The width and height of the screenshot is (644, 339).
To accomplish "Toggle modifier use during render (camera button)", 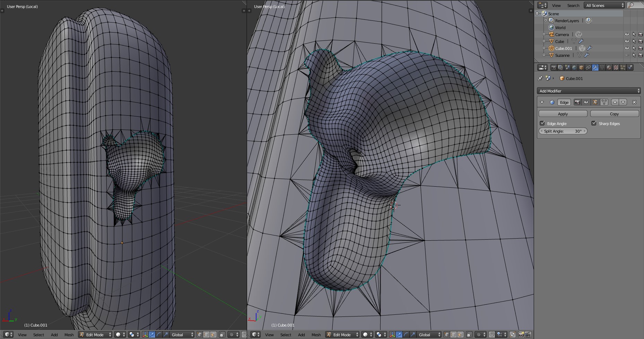I will [x=577, y=102].
